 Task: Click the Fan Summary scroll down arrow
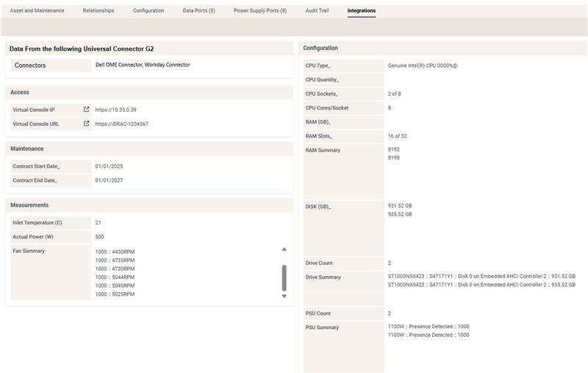(x=284, y=296)
